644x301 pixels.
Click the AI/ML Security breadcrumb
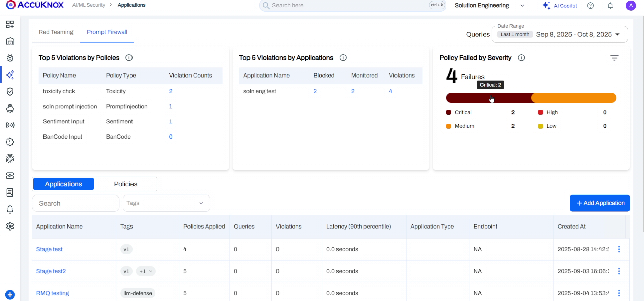click(89, 5)
